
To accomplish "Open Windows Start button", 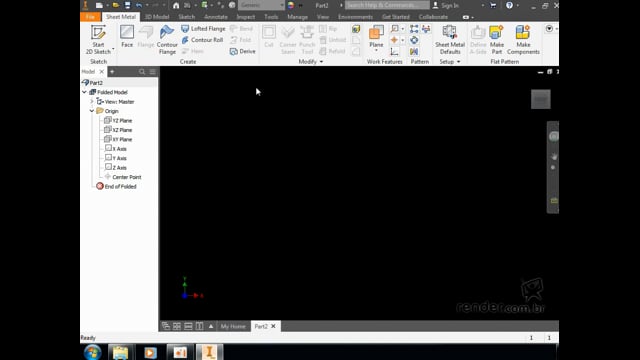I will pos(93,352).
